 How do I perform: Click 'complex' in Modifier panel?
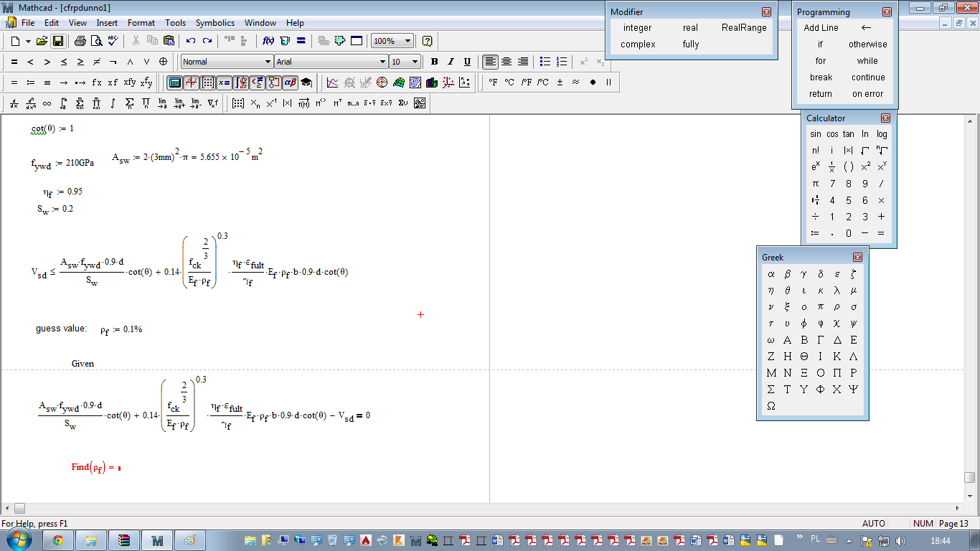pos(638,44)
